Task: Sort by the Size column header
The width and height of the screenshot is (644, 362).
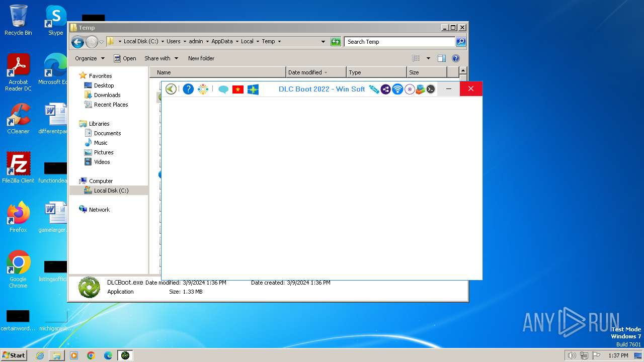Action: (427, 72)
